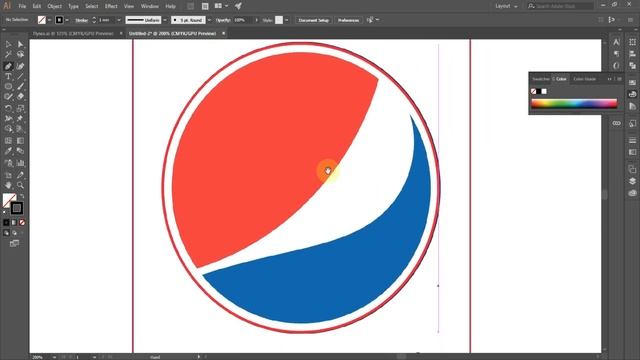Select the Column Graph tool
Viewport: 640px width, 360px height.
click(20, 163)
